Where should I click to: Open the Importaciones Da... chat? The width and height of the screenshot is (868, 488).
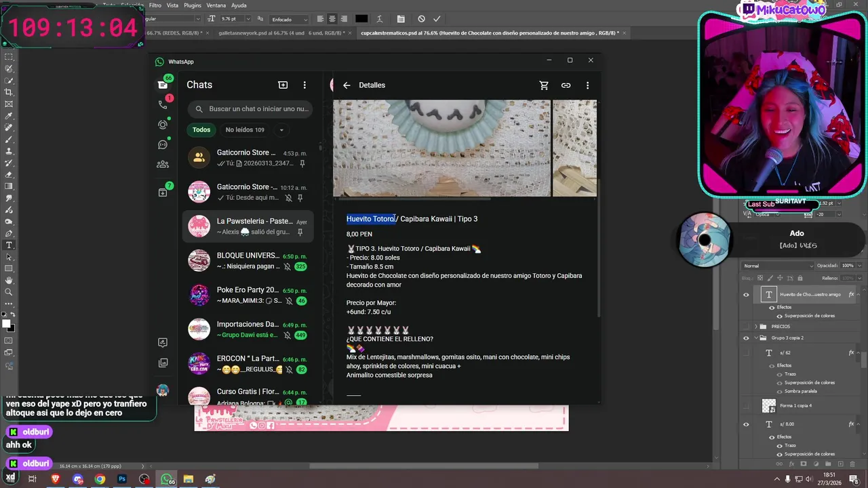click(248, 329)
